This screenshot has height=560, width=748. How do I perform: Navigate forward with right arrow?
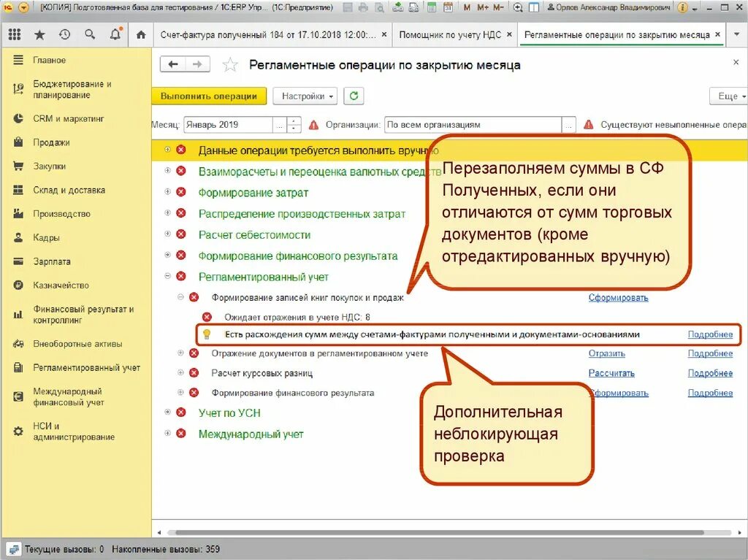click(x=197, y=64)
